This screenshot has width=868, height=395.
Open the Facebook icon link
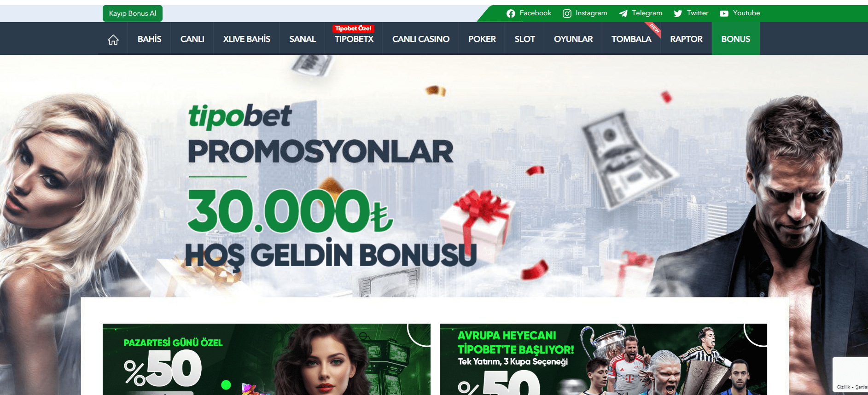tap(511, 13)
